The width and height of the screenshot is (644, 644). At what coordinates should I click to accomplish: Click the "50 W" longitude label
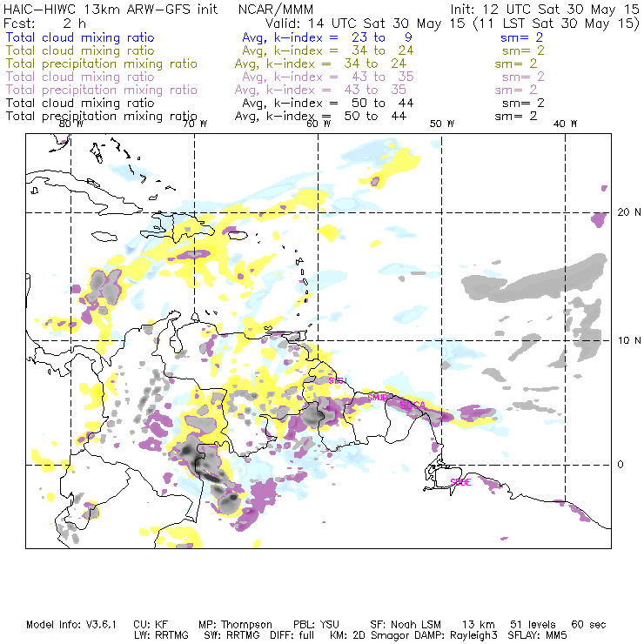442,124
